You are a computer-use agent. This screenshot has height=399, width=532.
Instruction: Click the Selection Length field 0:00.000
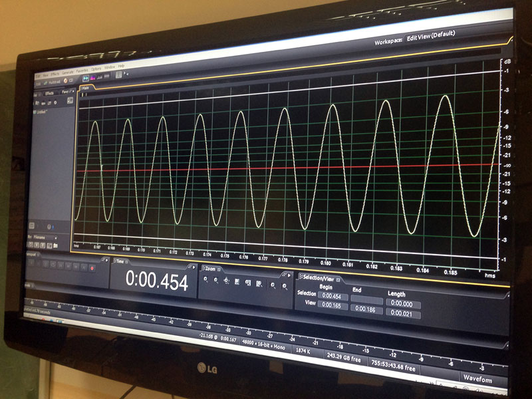pyautogui.click(x=403, y=304)
